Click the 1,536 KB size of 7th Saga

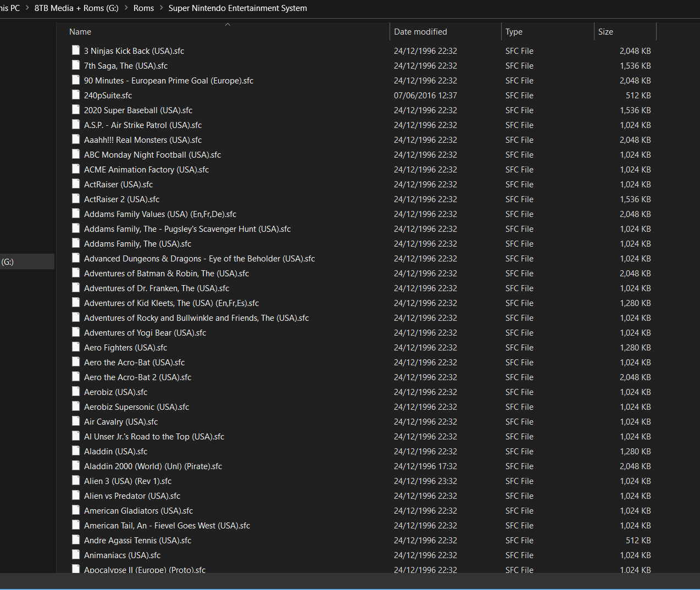tap(635, 65)
